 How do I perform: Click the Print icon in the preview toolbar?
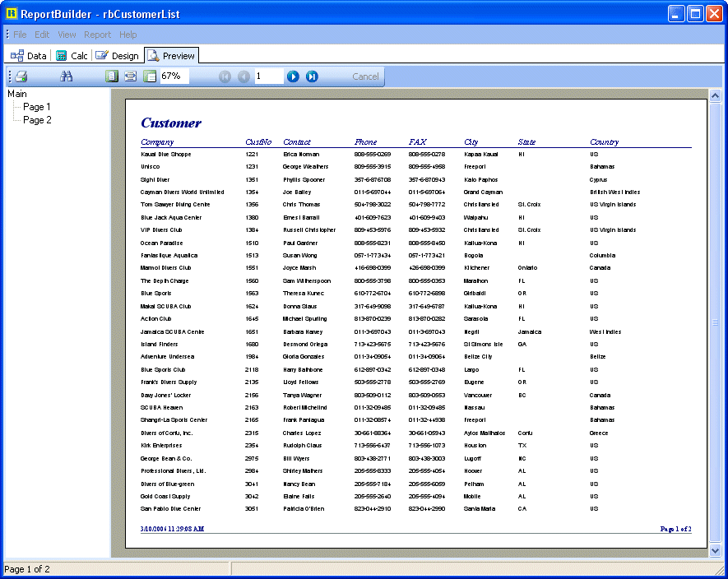22,76
